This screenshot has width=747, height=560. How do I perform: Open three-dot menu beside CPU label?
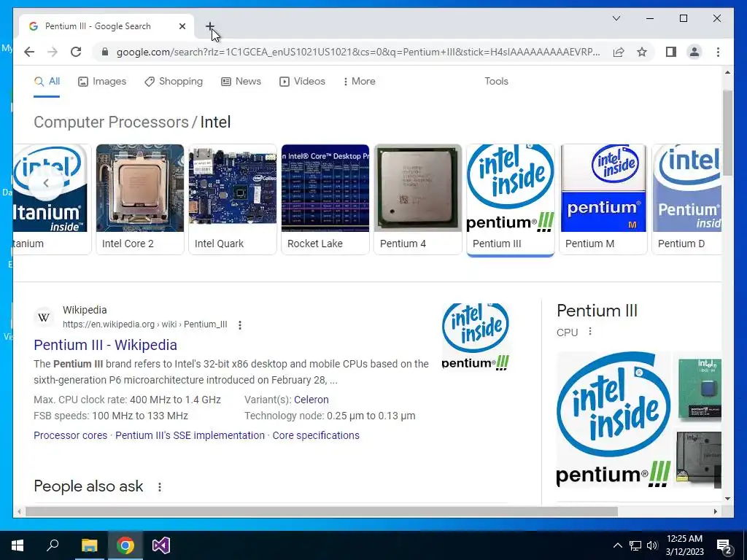589,332
